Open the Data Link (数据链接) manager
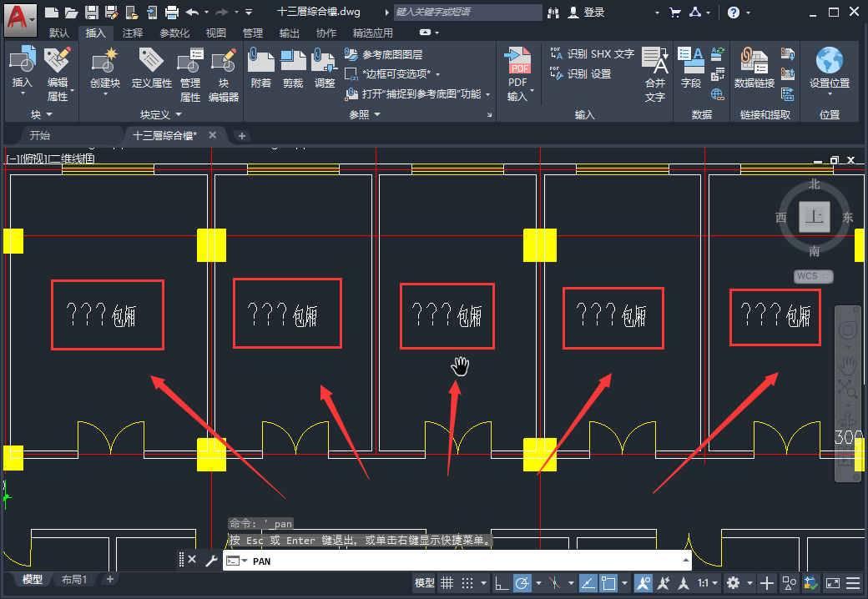The height and width of the screenshot is (599, 868). 754,68
